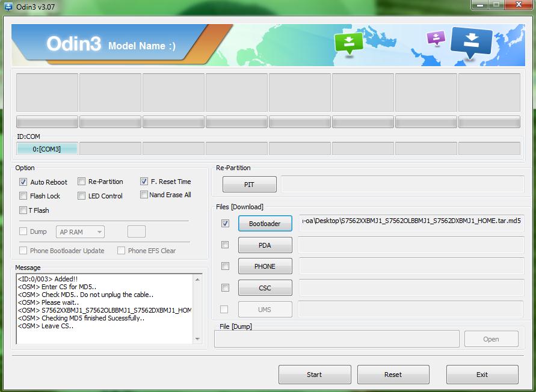Close the Odin3 window
This screenshot has height=392, width=536.
[518, 5]
